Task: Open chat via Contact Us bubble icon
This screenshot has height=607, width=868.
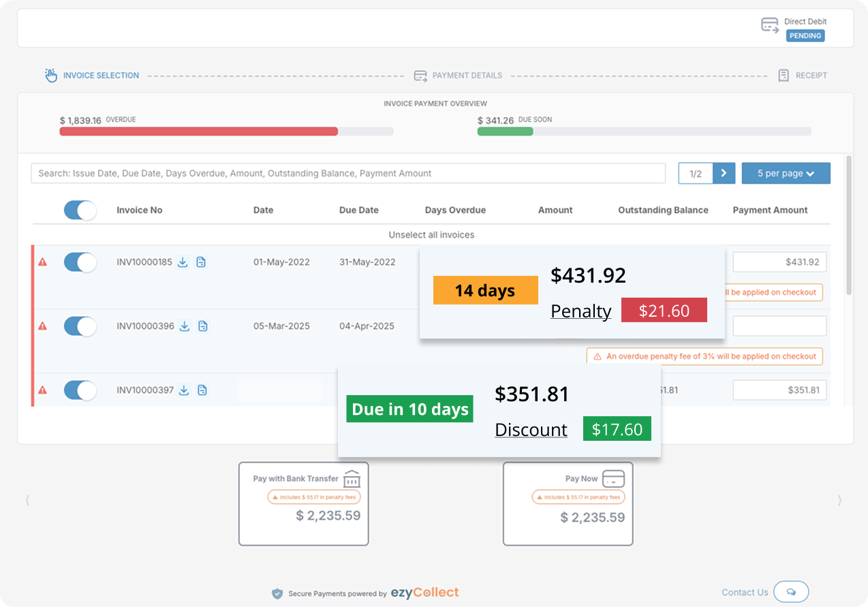Action: click(x=792, y=592)
